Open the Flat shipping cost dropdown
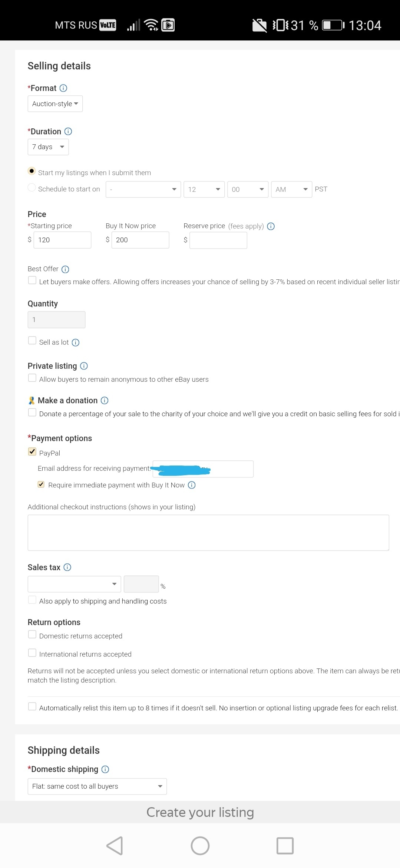The height and width of the screenshot is (868, 400). (97, 786)
